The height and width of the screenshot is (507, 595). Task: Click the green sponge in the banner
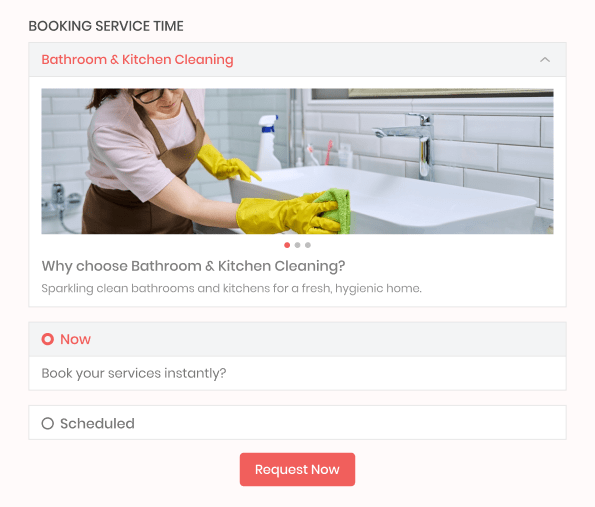[x=335, y=209]
